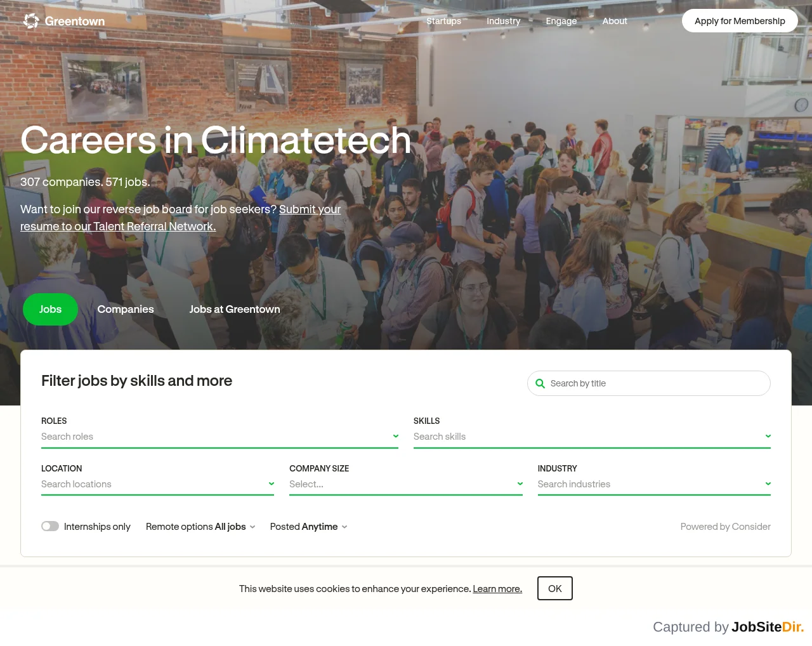
Task: Expand the Industry dropdown arrow
Action: 768,484
